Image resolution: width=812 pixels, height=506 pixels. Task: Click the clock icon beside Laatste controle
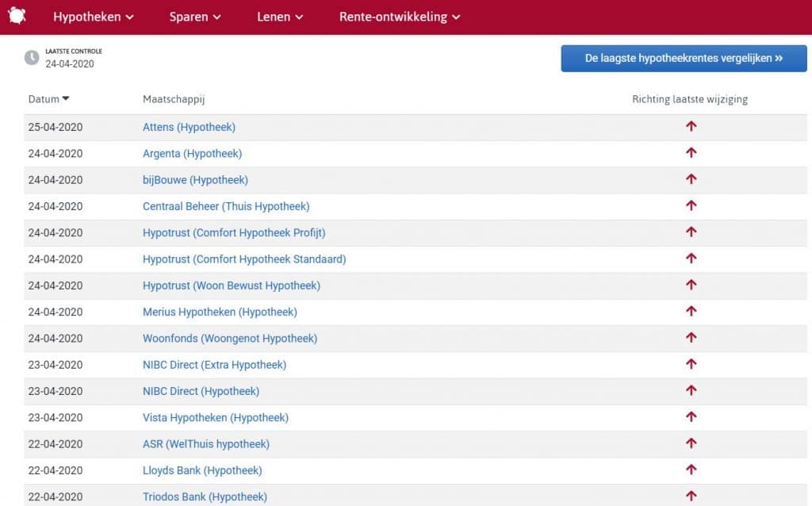[x=32, y=57]
